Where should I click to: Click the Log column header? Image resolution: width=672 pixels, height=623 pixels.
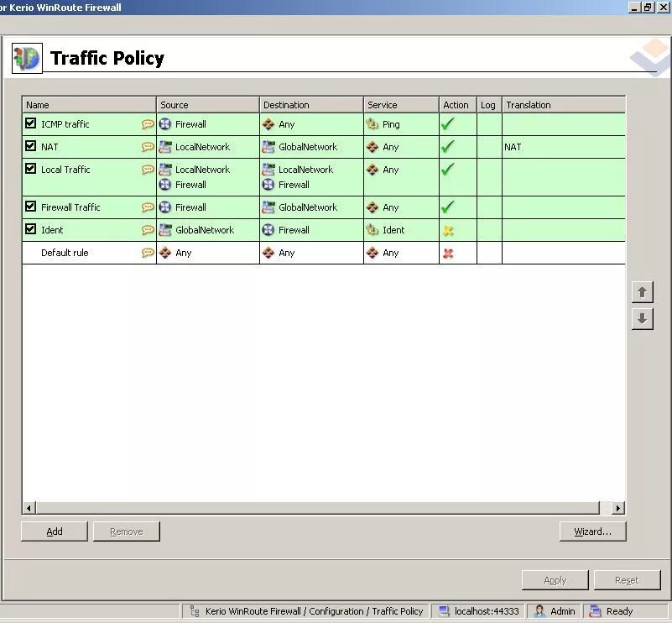point(489,105)
